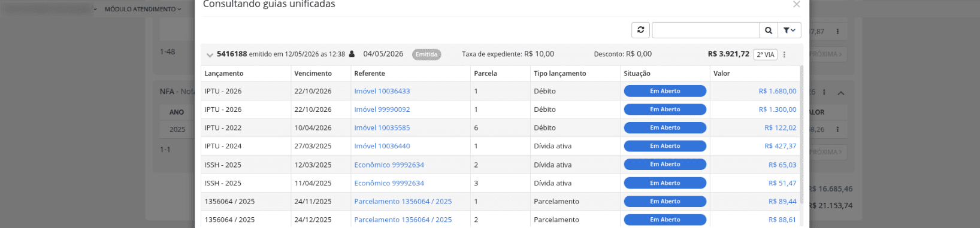Click value R$ 51,47

tap(782, 183)
